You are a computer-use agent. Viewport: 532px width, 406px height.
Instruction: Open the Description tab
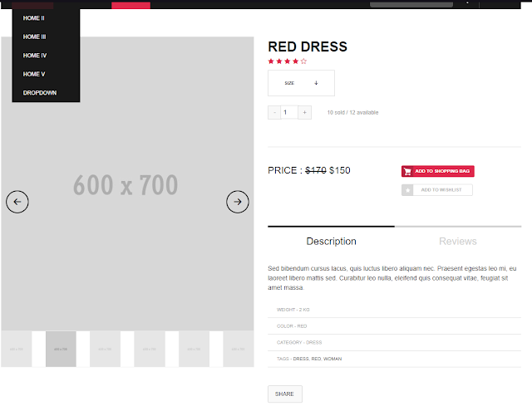(x=331, y=242)
